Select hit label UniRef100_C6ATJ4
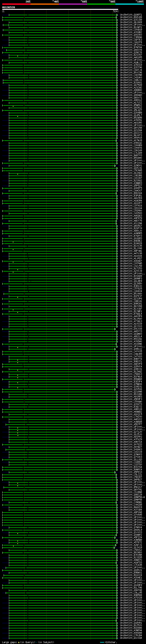 131,70
